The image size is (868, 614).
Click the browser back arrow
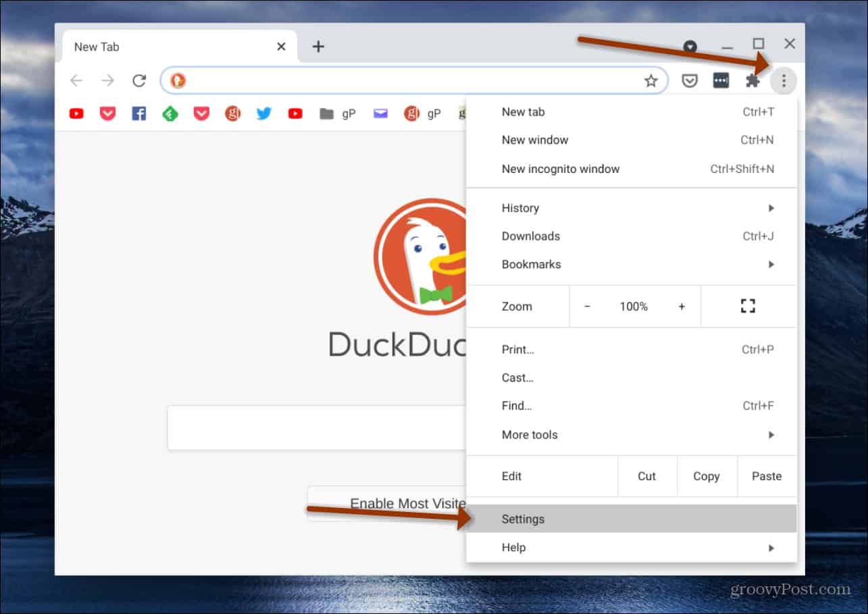[76, 81]
